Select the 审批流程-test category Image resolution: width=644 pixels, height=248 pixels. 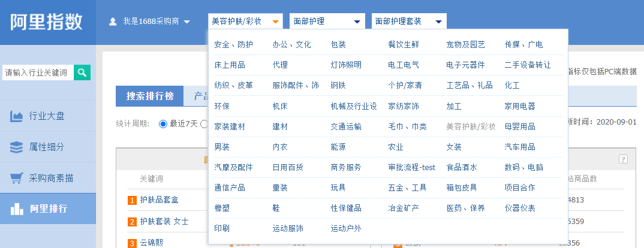[x=412, y=167]
